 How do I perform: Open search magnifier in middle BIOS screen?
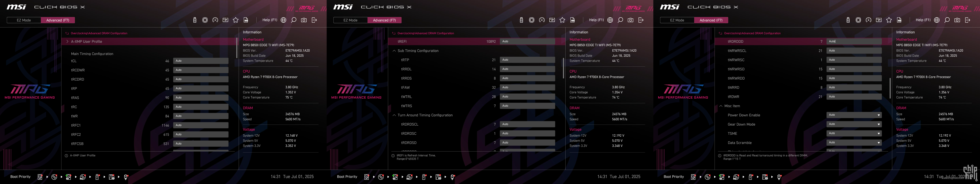(620, 20)
